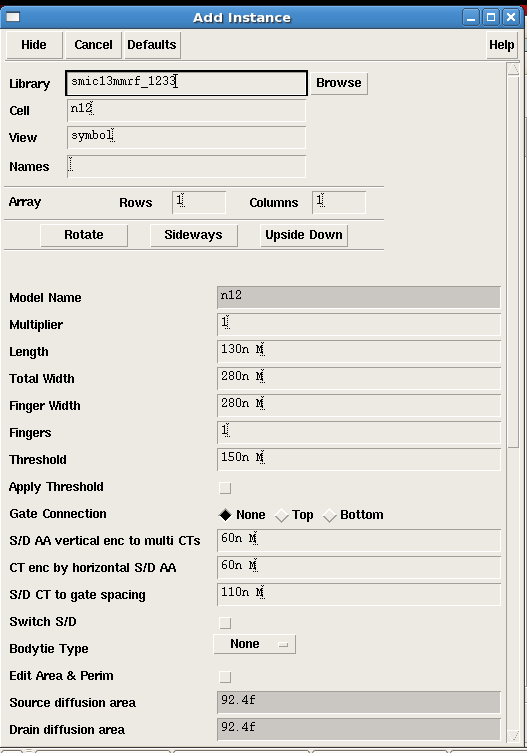Edit CT enc by horizontal S/D AA field
Viewport: 527px width, 753px height.
click(359, 567)
